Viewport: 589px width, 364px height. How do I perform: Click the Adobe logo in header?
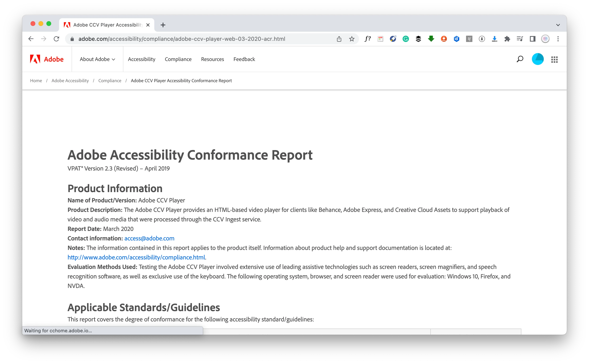tap(47, 59)
